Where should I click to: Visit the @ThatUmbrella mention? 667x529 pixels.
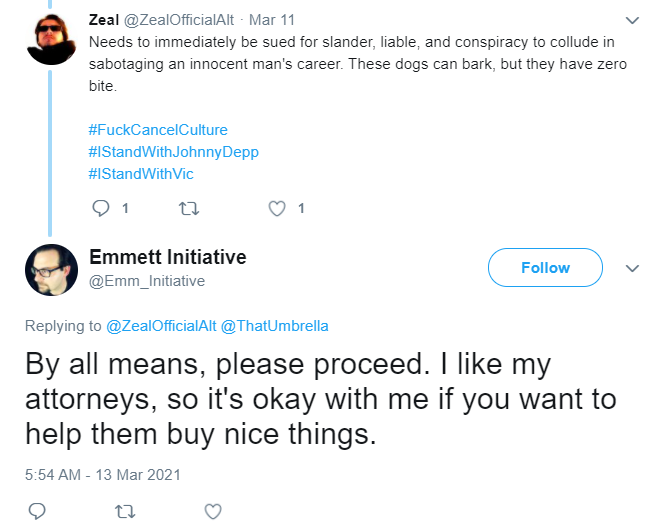275,326
